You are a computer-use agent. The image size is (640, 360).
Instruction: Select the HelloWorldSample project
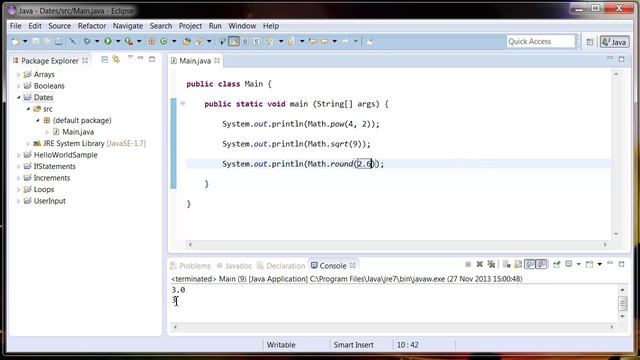pyautogui.click(x=65, y=155)
